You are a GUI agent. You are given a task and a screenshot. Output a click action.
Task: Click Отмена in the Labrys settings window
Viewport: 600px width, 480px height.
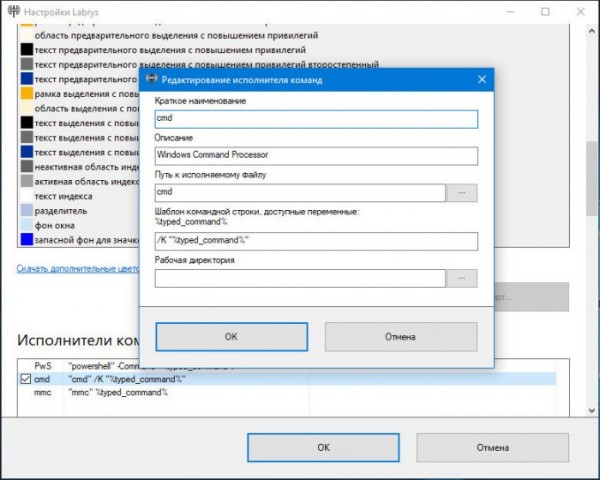coord(493,447)
